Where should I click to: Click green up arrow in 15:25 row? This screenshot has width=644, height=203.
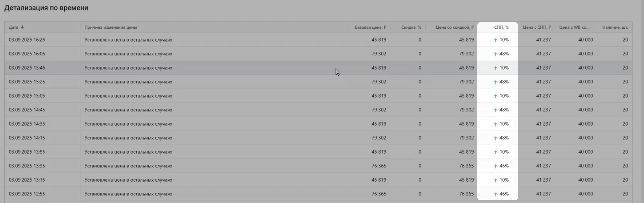coord(495,82)
